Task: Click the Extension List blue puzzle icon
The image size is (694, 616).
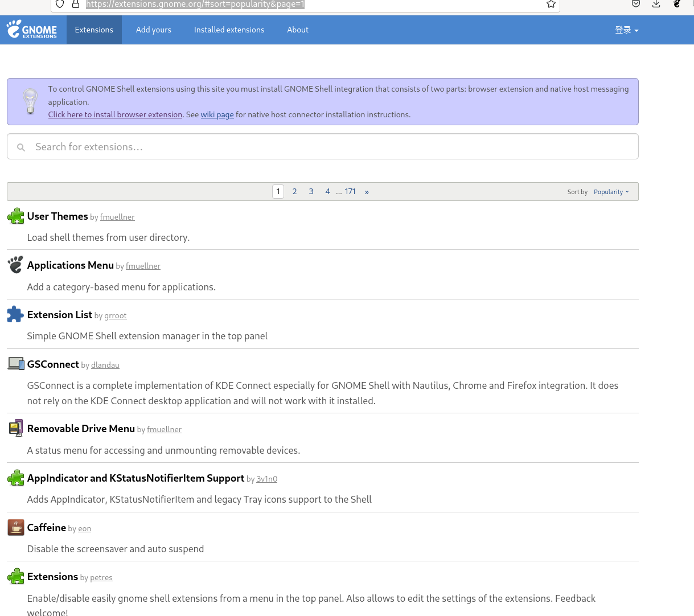Action: click(x=16, y=314)
